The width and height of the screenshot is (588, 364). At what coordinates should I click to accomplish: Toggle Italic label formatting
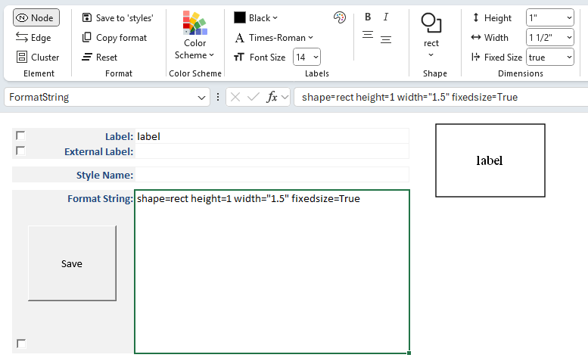[x=386, y=17]
